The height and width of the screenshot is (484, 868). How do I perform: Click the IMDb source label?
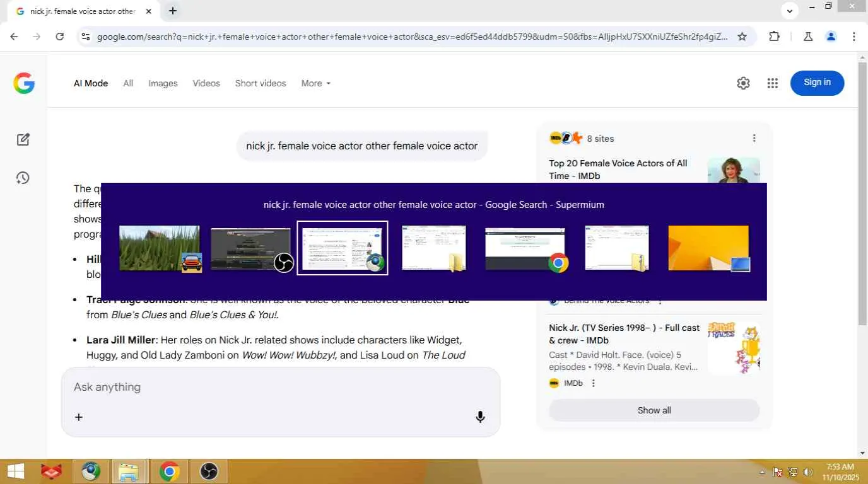click(x=573, y=383)
